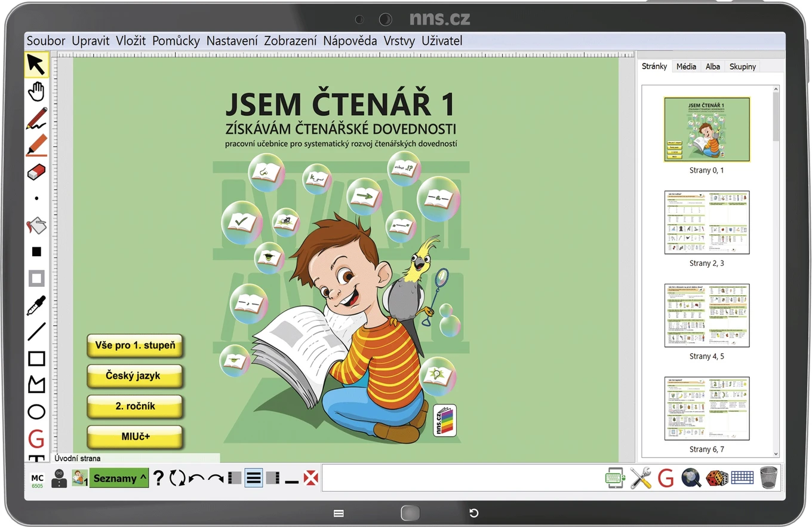Click the Český jazyk yellow button
The image size is (812, 527).
[134, 376]
